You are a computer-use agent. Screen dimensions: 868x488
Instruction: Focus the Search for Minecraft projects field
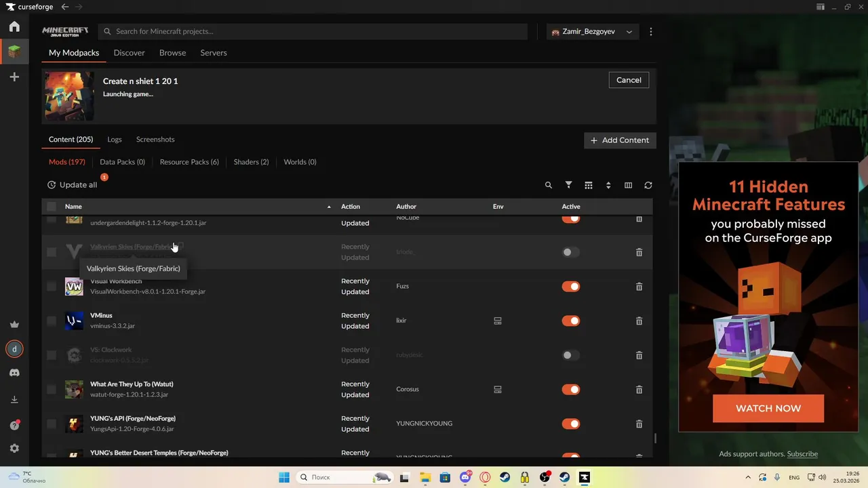click(313, 32)
